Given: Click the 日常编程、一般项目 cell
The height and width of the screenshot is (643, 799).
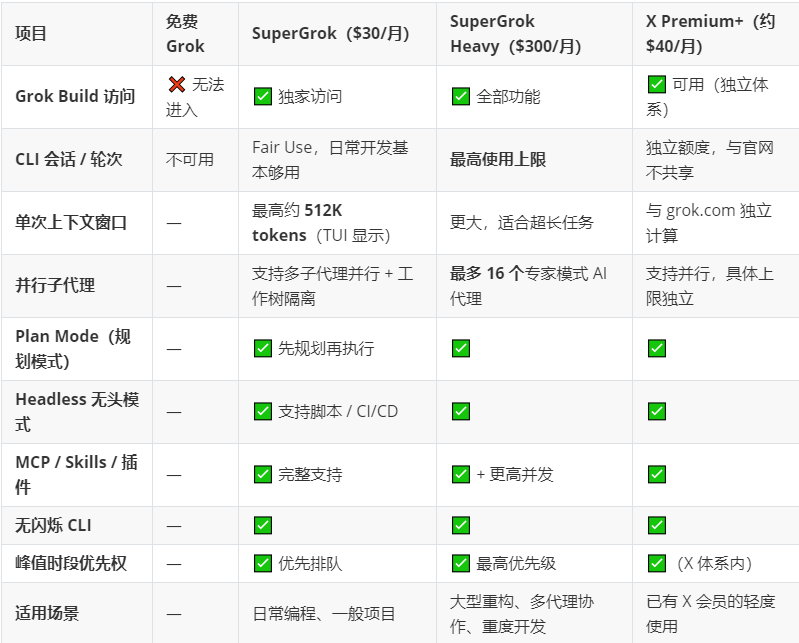Looking at the screenshot, I should 337,613.
